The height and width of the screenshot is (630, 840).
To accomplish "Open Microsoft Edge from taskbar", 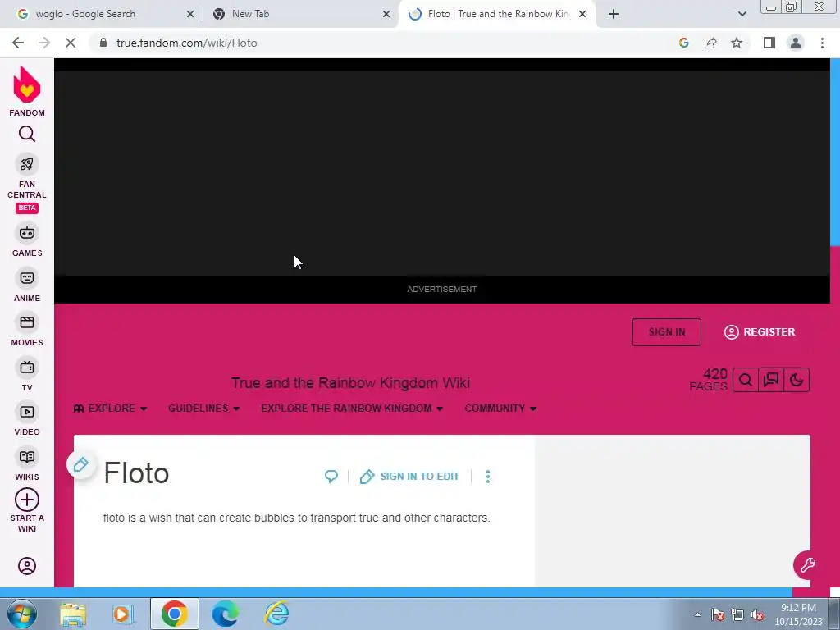I will 225,614.
